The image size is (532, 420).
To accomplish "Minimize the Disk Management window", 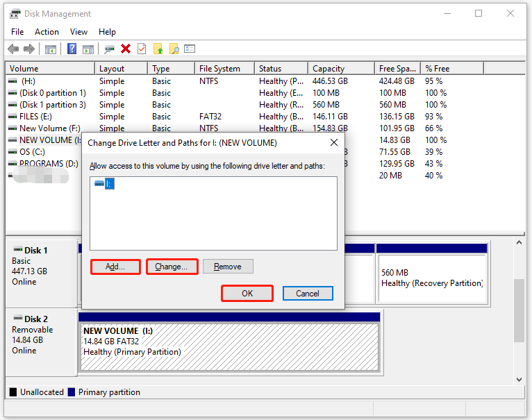I will click(x=447, y=14).
